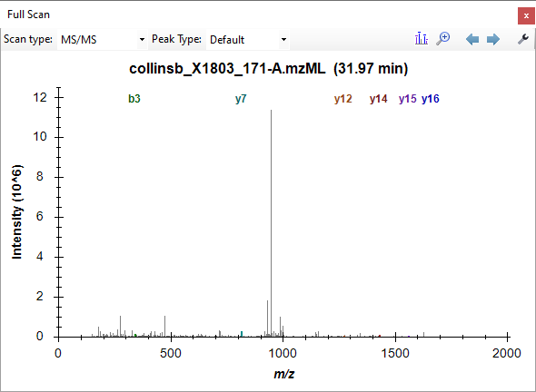This screenshot has height=392, width=536.
Task: Open settings via the wrench icon
Action: 523,39
